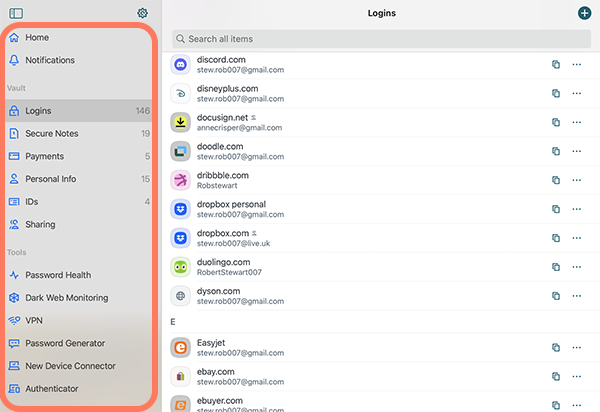
Task: Click the dropbox personal logo icon
Action: tap(180, 209)
